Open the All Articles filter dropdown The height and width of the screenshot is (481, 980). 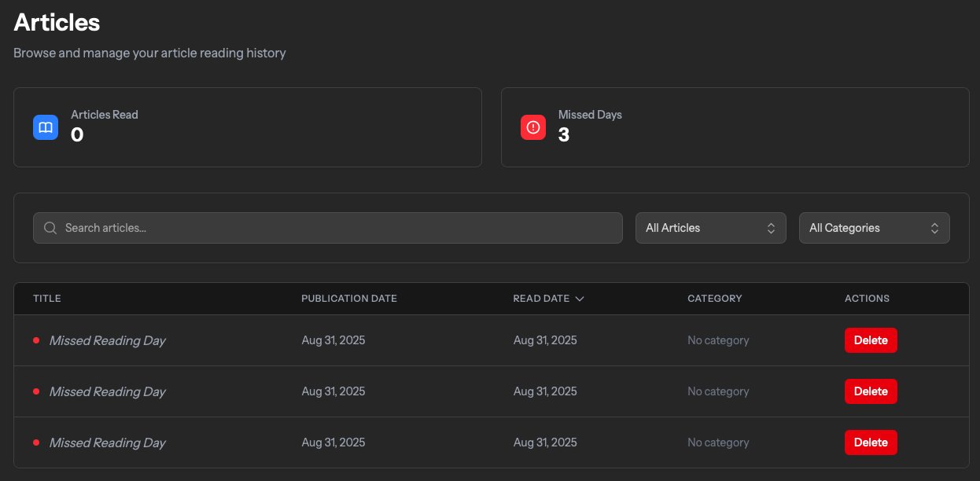pyautogui.click(x=710, y=228)
